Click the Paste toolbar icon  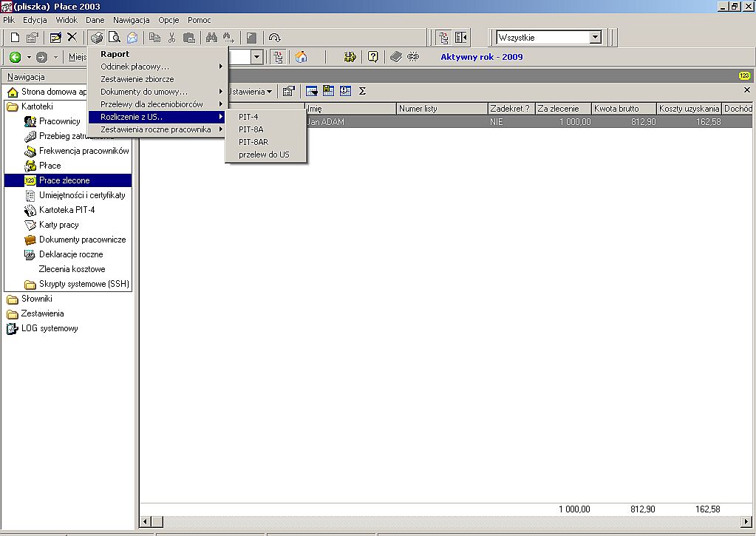(x=189, y=38)
